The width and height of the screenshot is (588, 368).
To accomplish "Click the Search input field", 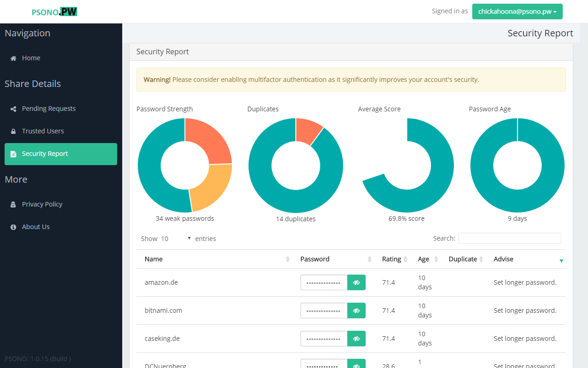I will [510, 238].
